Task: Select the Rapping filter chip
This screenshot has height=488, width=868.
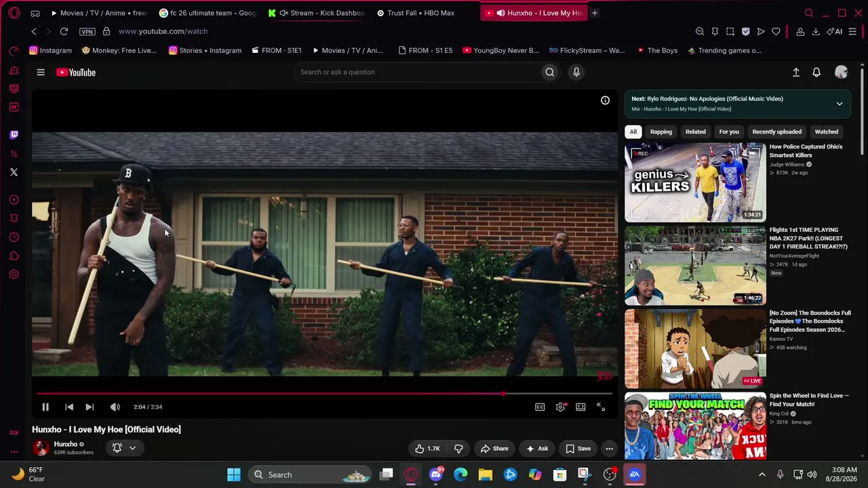Action: pyautogui.click(x=661, y=131)
